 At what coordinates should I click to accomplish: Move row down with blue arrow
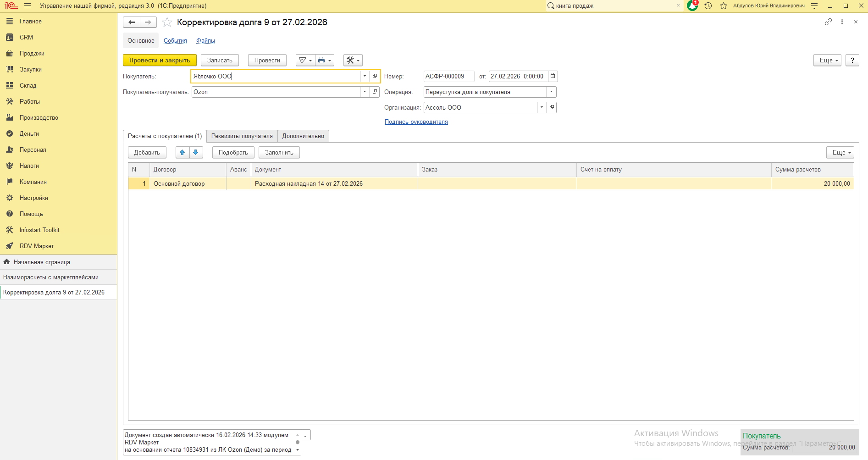pos(196,152)
